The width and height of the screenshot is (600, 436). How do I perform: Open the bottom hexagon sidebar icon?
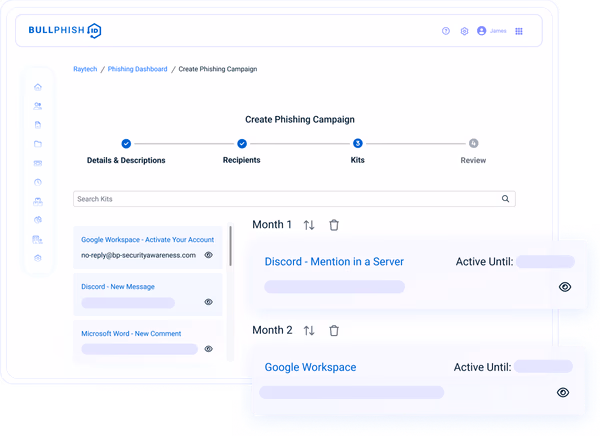tap(38, 258)
